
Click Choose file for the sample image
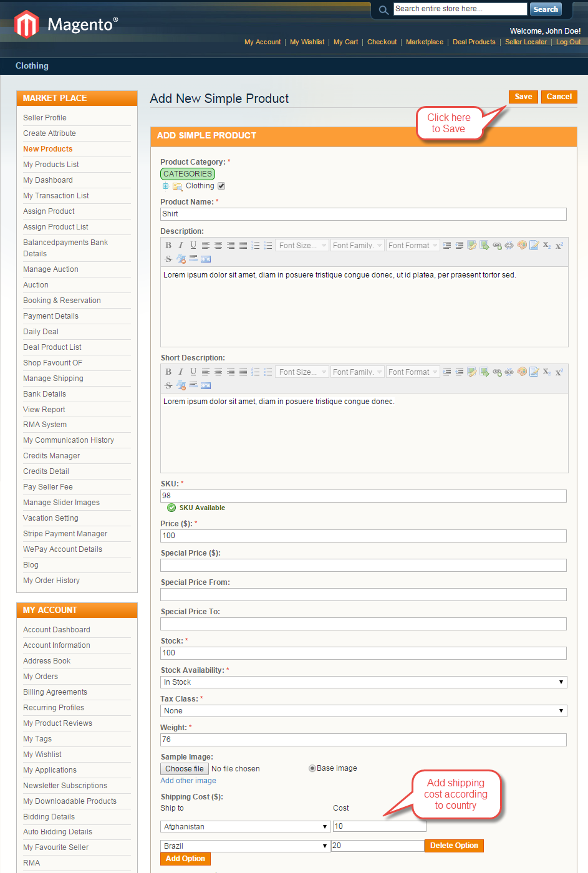[185, 769]
